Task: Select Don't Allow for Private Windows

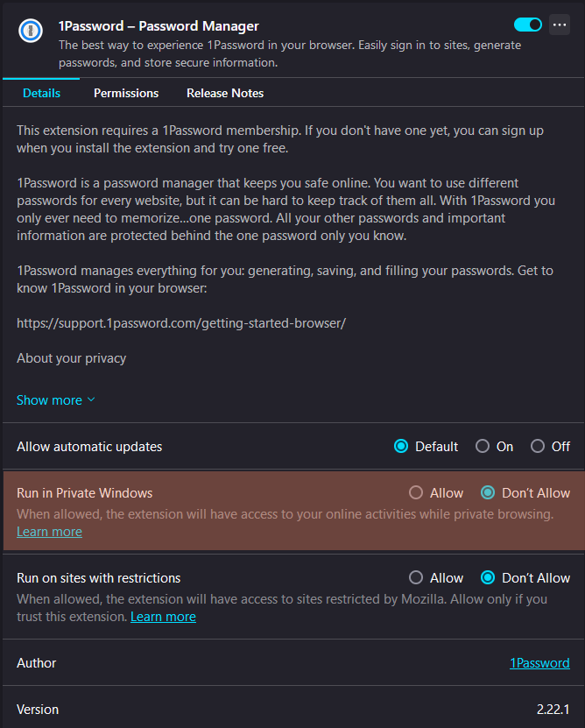Action: pos(488,493)
